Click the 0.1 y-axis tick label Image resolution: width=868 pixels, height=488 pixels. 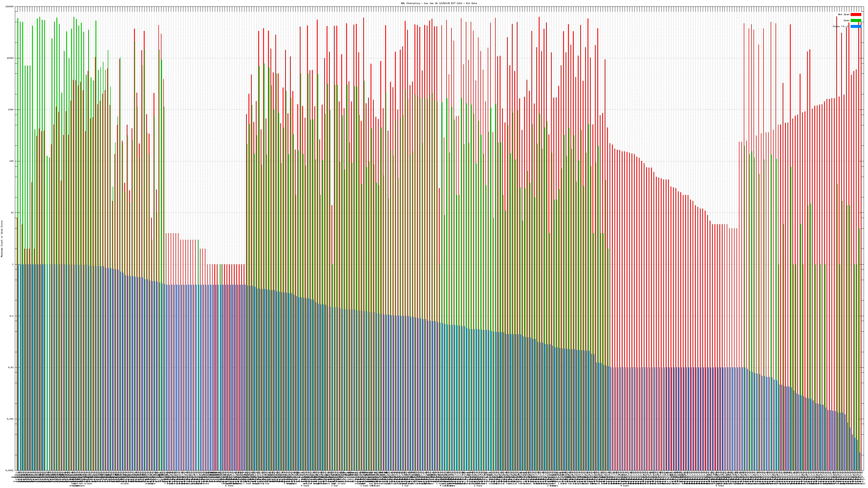(x=12, y=316)
